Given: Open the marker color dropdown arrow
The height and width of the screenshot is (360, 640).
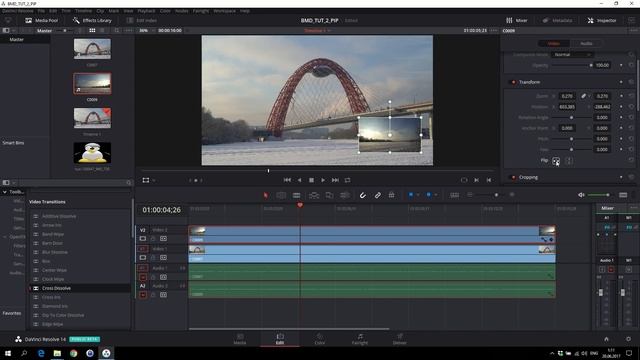Looking at the screenshot, I should coord(436,195).
